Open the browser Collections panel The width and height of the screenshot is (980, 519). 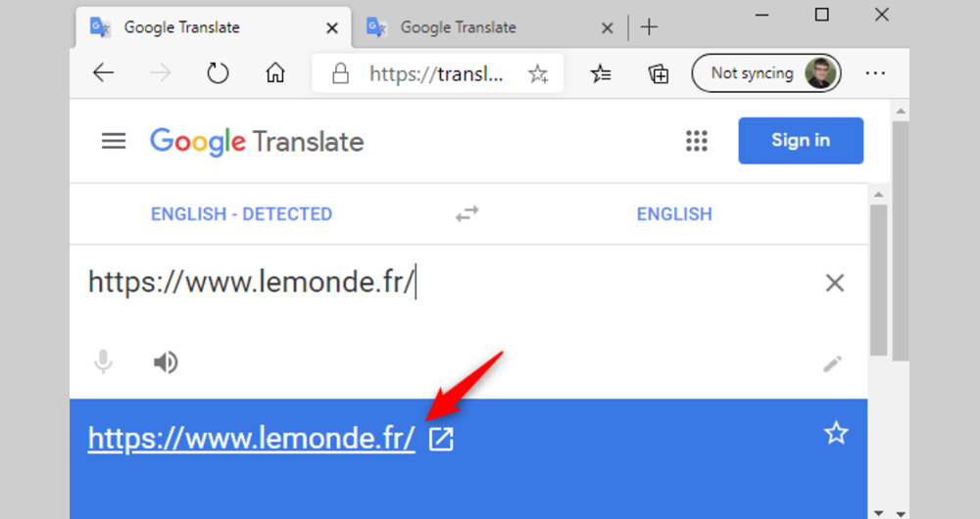coord(659,73)
